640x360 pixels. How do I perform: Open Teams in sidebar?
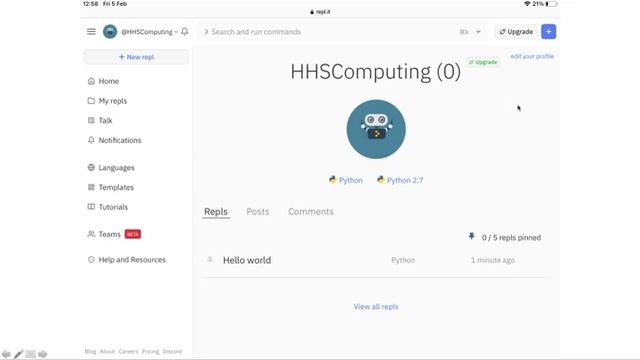coord(109,234)
